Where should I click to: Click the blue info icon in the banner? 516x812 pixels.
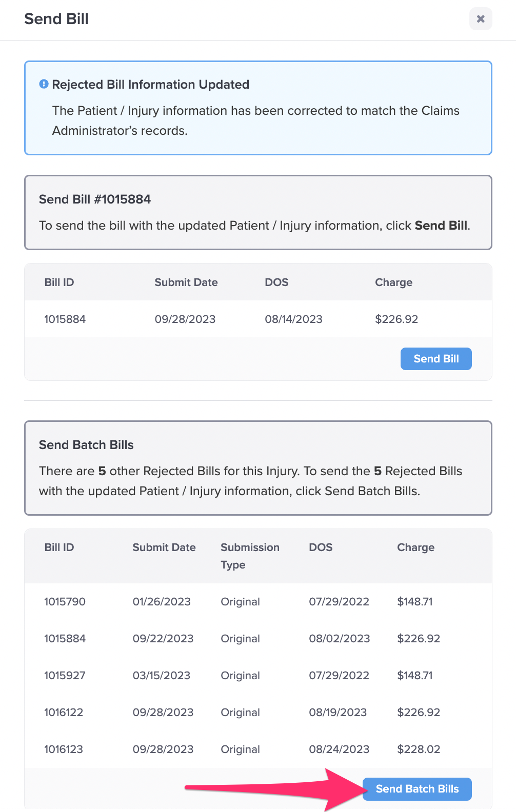(43, 84)
